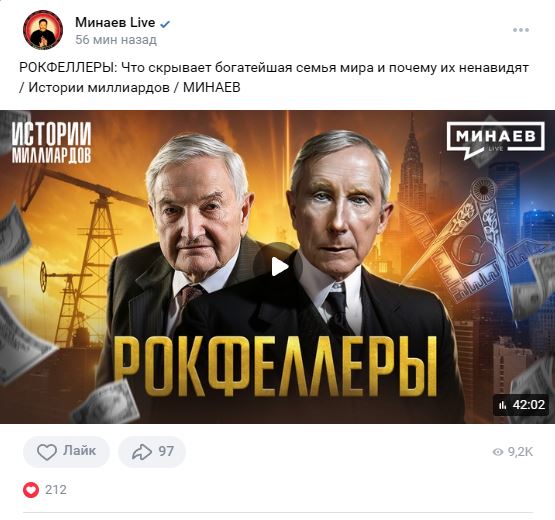Open the Минаев Live profile avatar

click(43, 30)
